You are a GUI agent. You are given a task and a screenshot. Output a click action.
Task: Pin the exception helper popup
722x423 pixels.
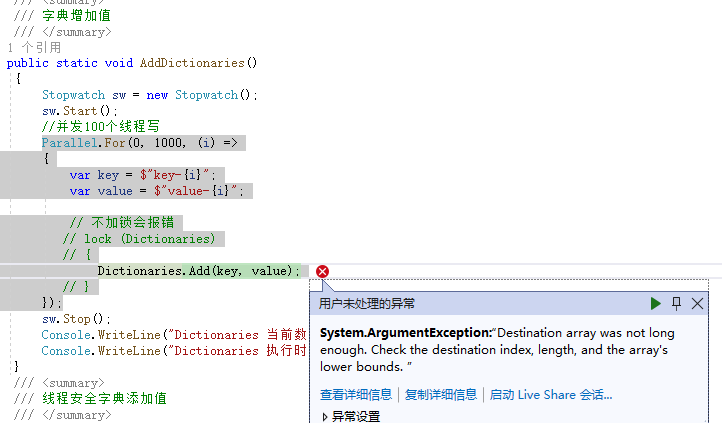676,303
